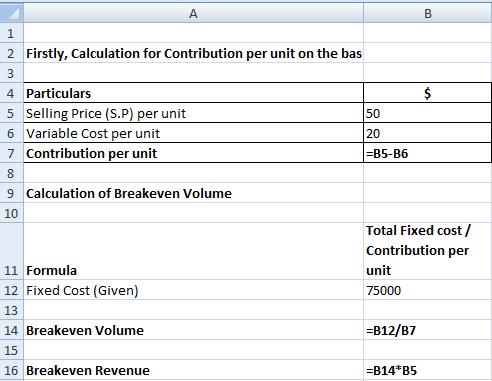Select row 15 header
The image size is (492, 381).
[x=12, y=350]
